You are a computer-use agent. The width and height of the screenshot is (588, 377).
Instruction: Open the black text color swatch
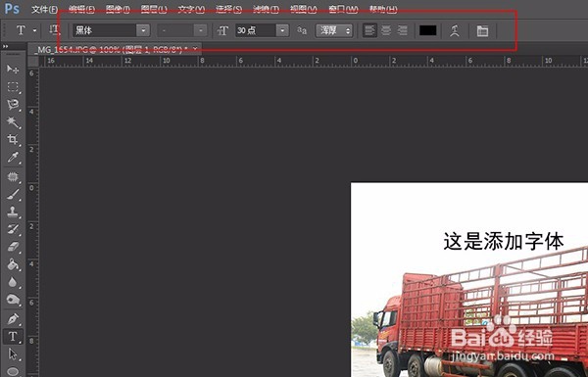pyautogui.click(x=427, y=30)
